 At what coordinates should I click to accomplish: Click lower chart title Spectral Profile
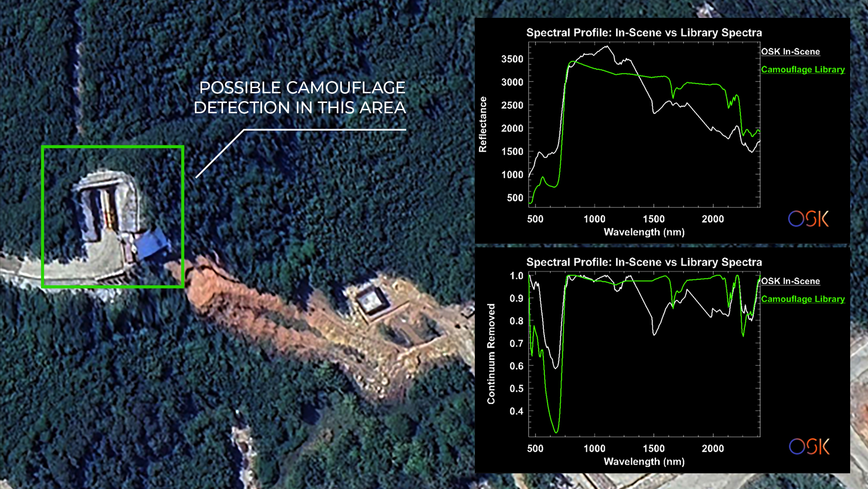click(x=644, y=262)
